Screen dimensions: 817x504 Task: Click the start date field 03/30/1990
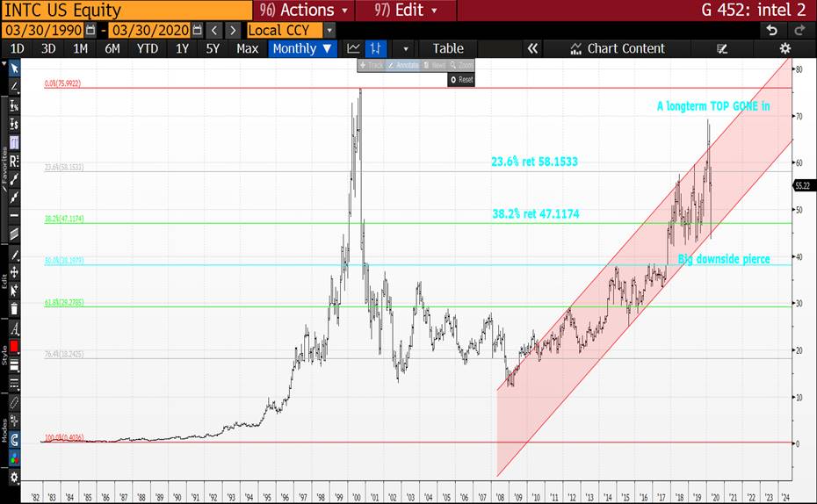tap(44, 30)
